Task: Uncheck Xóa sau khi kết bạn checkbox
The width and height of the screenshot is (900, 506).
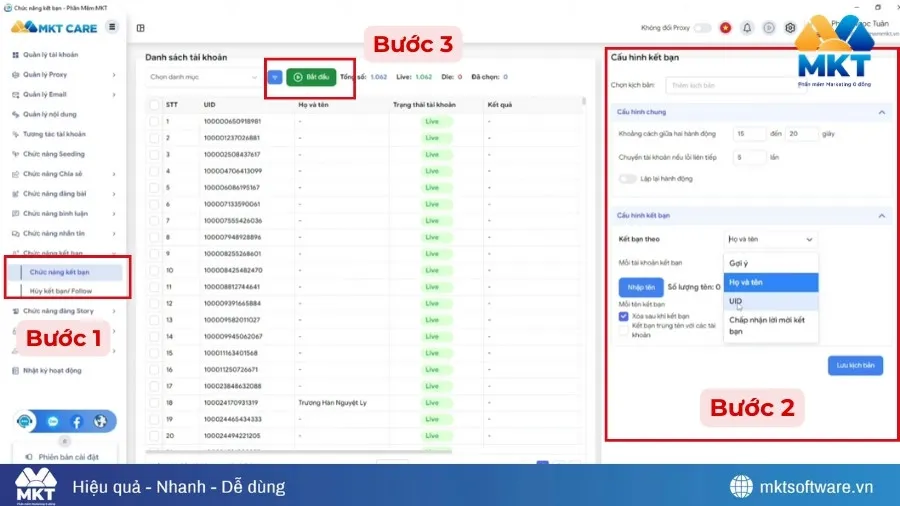Action: click(x=623, y=316)
